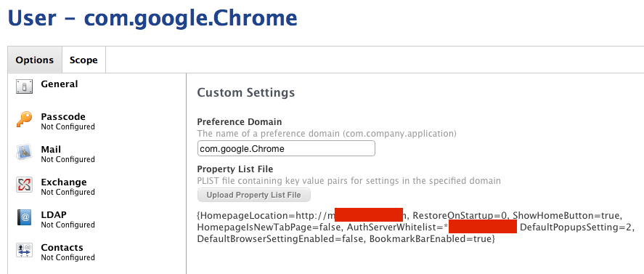Click the Property List File label
Screen dimensions: 644x274
pos(235,169)
